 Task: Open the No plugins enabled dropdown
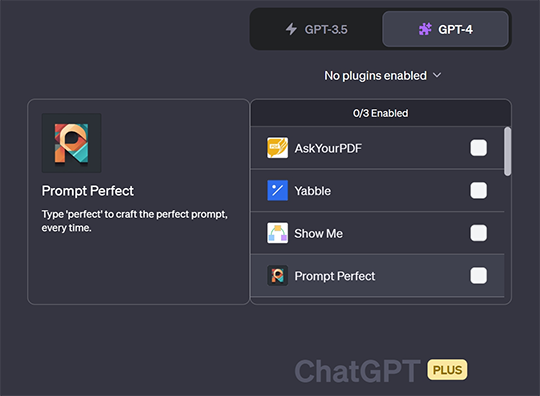pos(382,75)
